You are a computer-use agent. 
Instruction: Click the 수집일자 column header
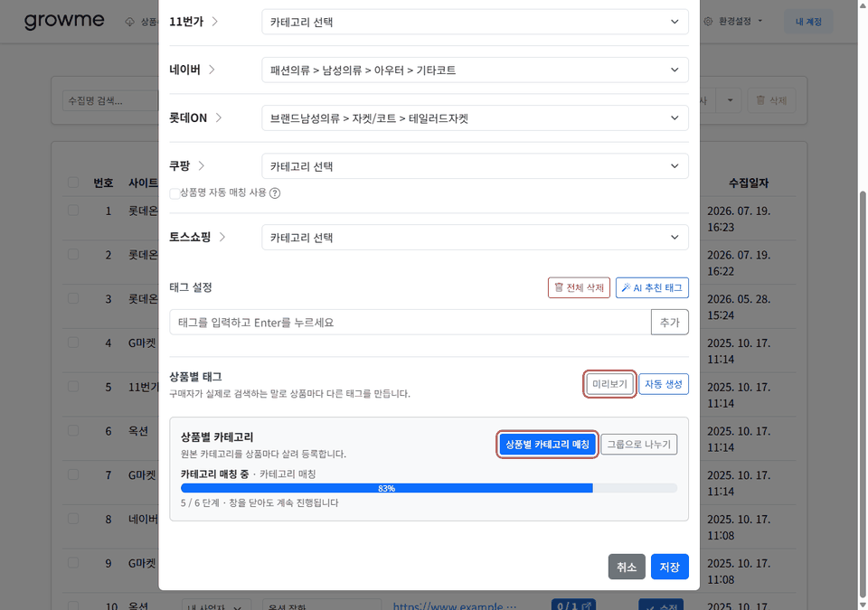tap(749, 183)
